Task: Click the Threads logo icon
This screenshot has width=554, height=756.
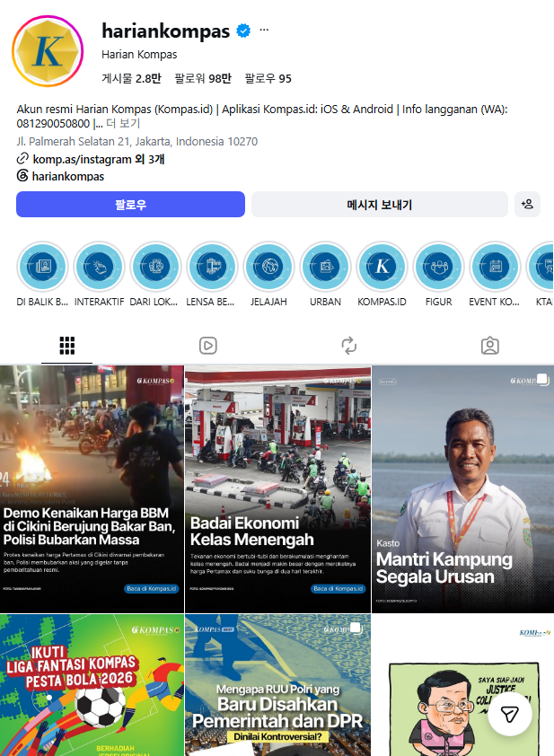Action: coord(22,175)
